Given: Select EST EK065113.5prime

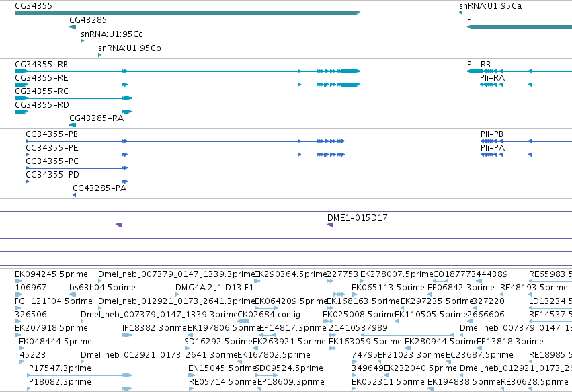Looking at the screenshot, I should click(388, 288).
